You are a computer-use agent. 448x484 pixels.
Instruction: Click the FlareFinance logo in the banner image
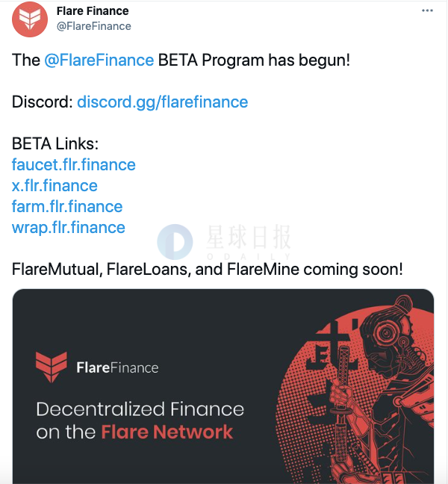[x=52, y=367]
